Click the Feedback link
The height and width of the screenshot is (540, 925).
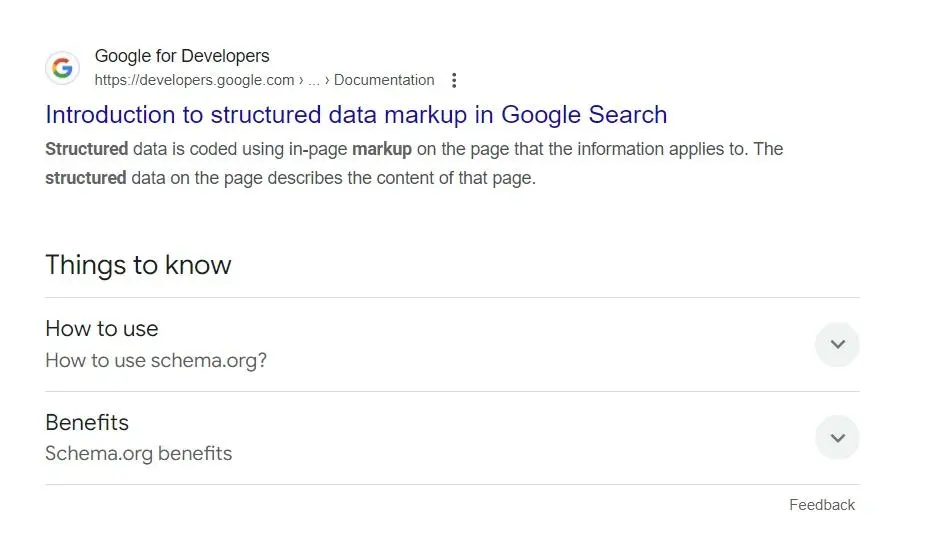tap(822, 505)
